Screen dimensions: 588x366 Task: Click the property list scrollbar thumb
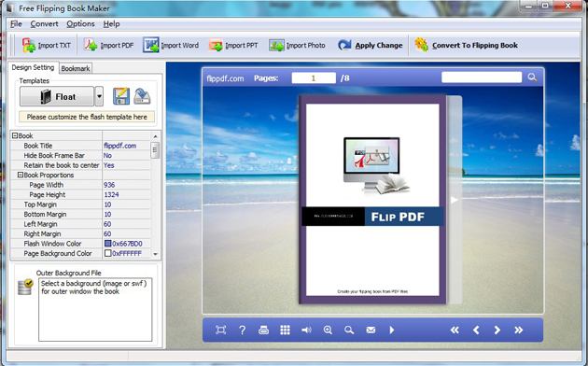coord(155,150)
